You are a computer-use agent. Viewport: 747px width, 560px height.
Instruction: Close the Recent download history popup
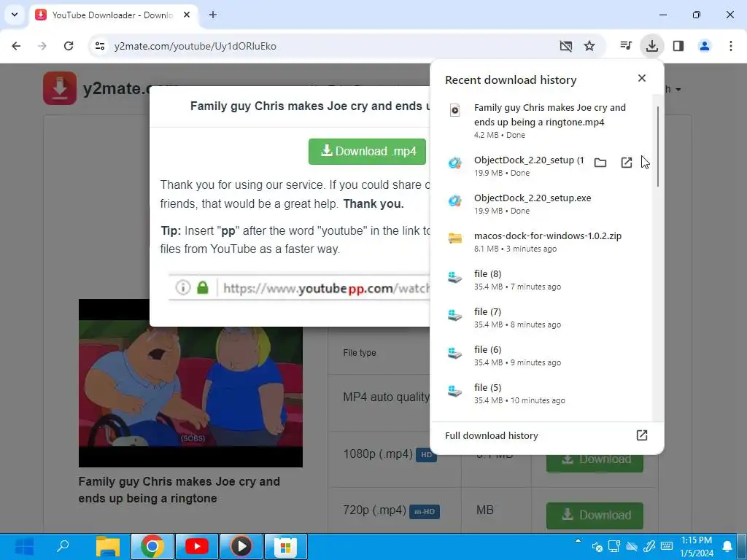point(642,78)
